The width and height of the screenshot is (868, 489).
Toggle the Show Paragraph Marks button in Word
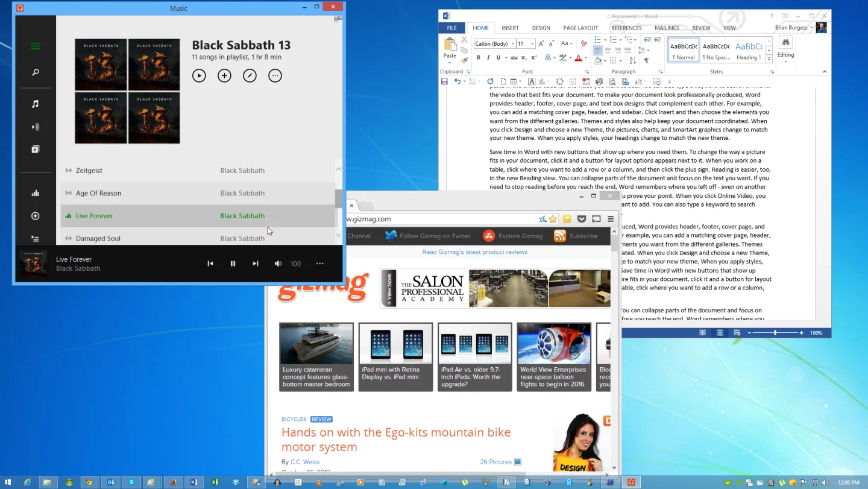[646, 60]
